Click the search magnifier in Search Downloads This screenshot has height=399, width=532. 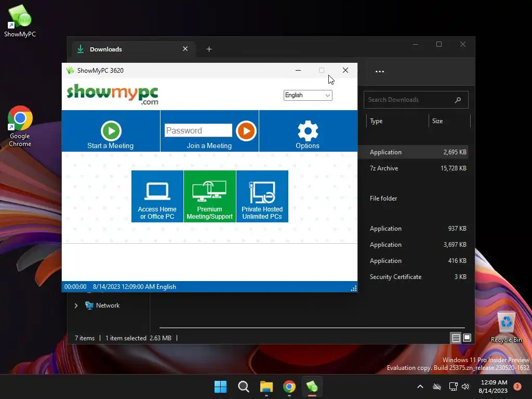pos(458,100)
